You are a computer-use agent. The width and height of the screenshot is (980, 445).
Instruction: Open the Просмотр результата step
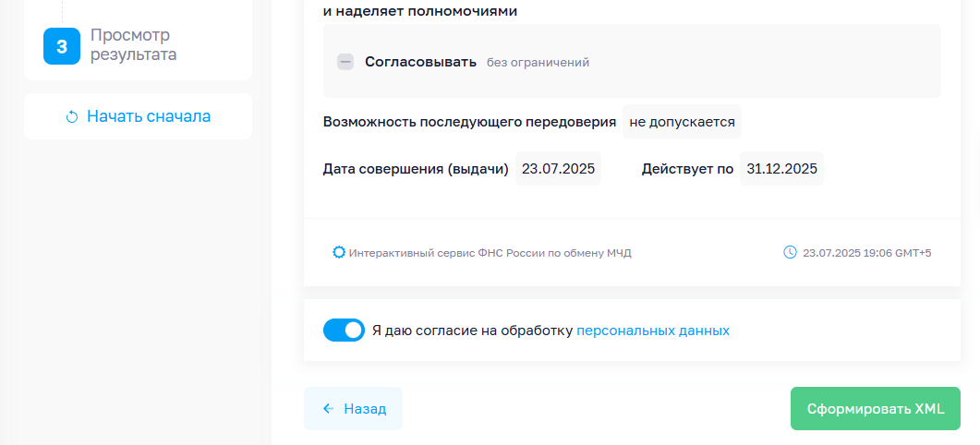(133, 44)
